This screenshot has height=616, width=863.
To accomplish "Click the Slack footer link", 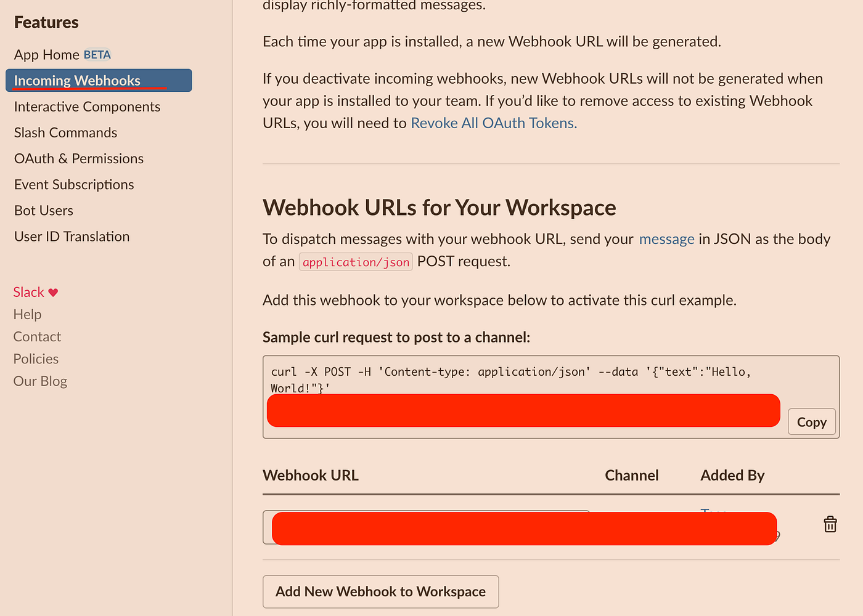I will point(29,292).
